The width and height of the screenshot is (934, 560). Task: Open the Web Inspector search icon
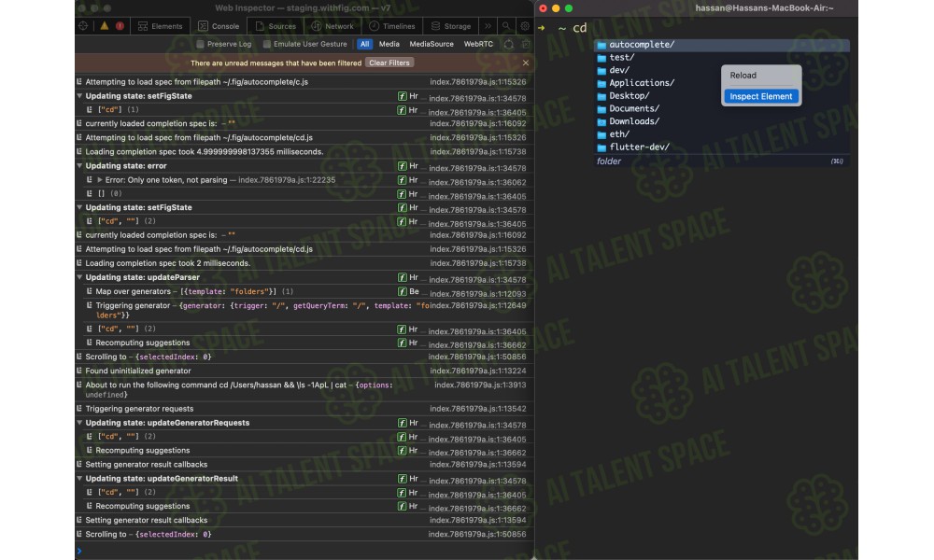[505, 25]
